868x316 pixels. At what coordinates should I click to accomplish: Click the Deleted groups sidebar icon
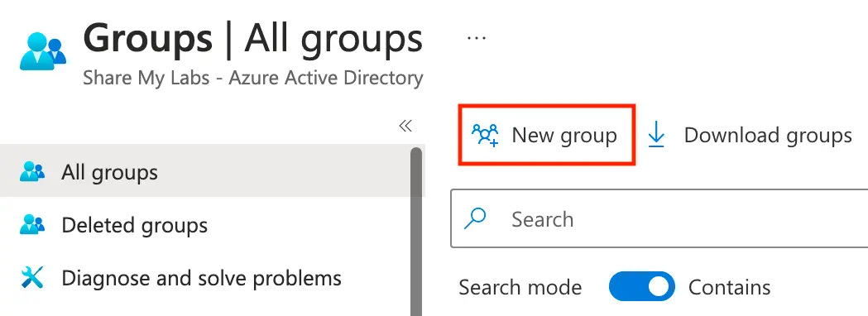coord(32,225)
